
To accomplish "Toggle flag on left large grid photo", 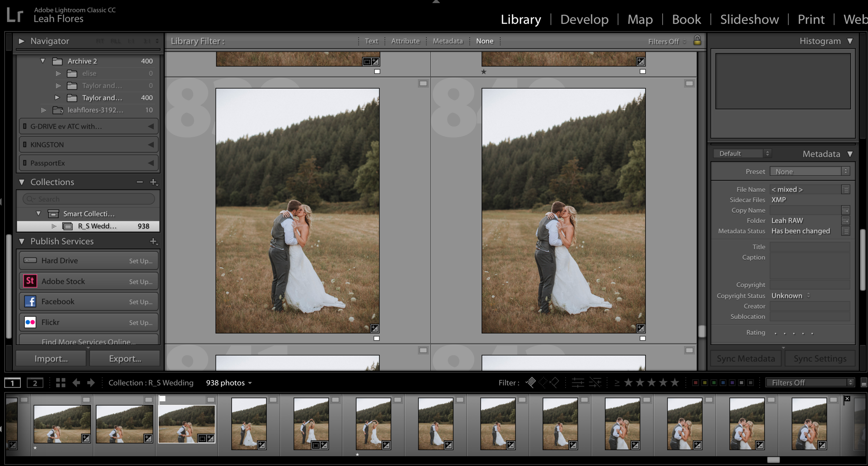I will click(376, 338).
